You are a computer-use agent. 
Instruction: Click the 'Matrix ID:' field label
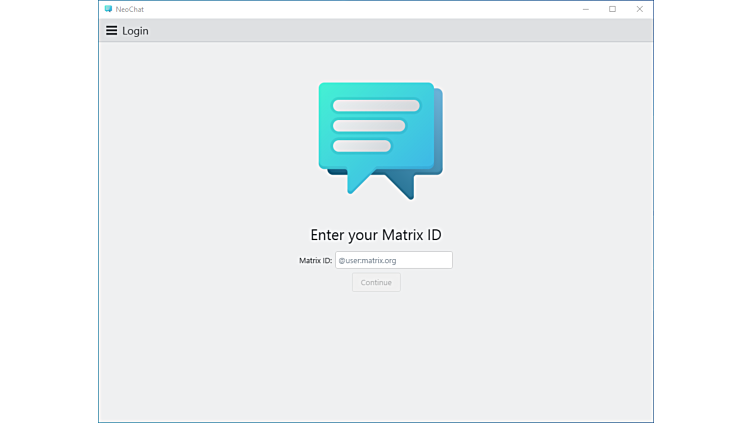315,260
